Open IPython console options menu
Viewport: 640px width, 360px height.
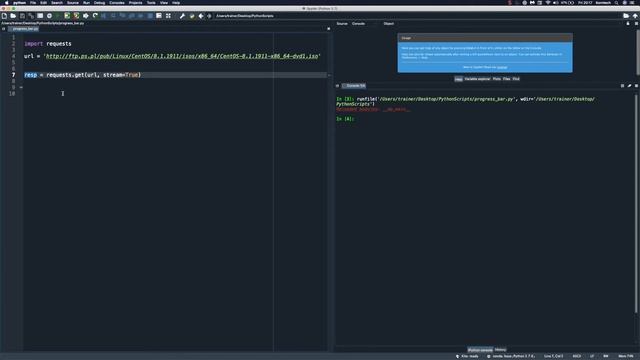(x=636, y=86)
